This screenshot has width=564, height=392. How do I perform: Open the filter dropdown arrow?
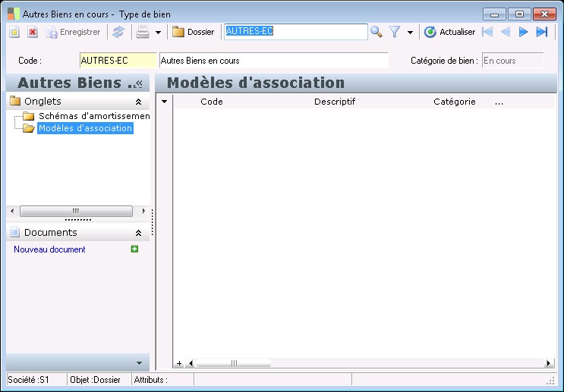point(410,33)
